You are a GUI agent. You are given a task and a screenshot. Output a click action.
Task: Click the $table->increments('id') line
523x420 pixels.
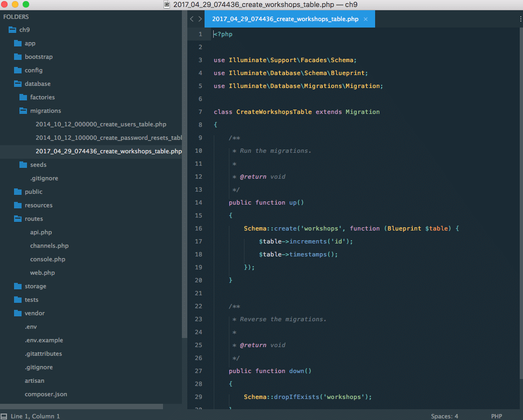pyautogui.click(x=306, y=241)
